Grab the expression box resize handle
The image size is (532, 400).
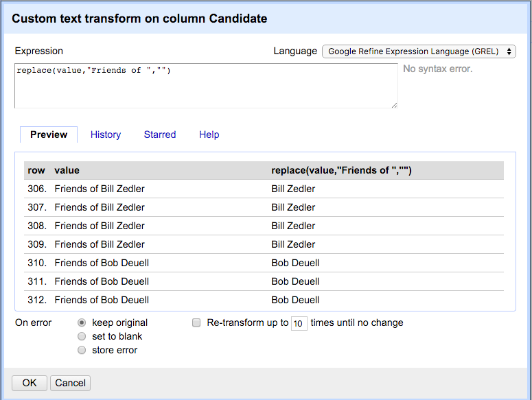pyautogui.click(x=394, y=106)
